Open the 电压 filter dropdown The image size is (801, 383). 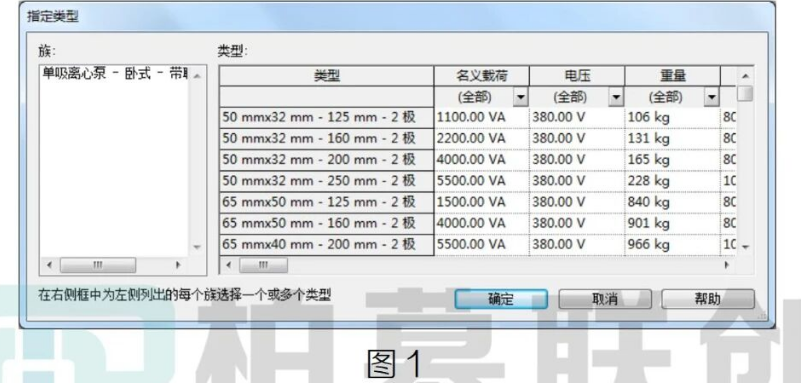tap(617, 97)
